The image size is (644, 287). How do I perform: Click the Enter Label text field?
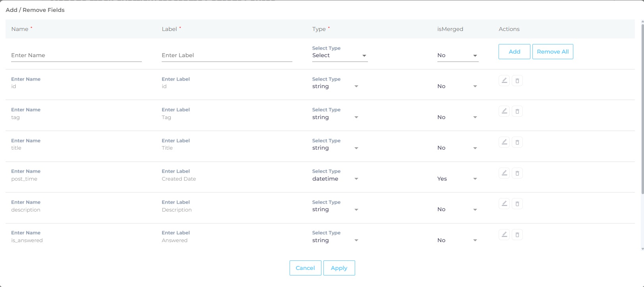(x=226, y=56)
